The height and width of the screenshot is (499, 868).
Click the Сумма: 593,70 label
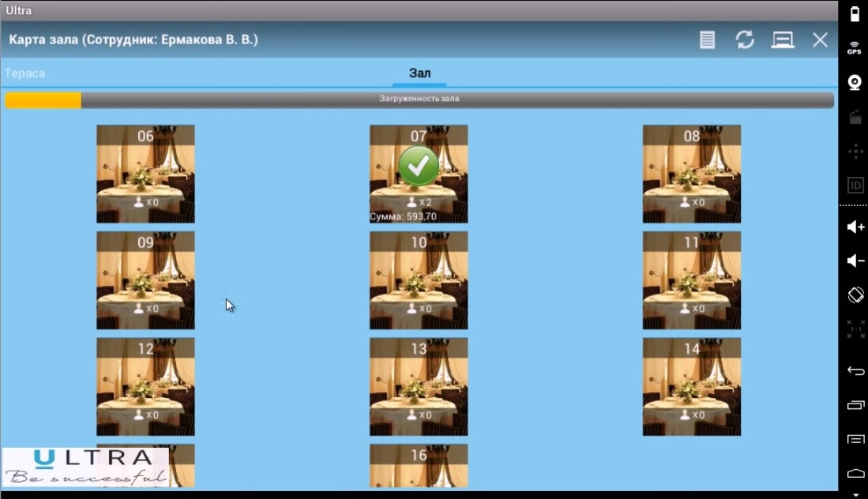pyautogui.click(x=403, y=216)
